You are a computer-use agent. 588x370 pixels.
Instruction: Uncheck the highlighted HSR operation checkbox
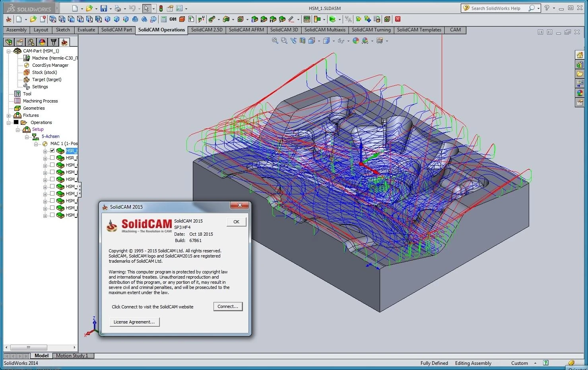point(52,151)
